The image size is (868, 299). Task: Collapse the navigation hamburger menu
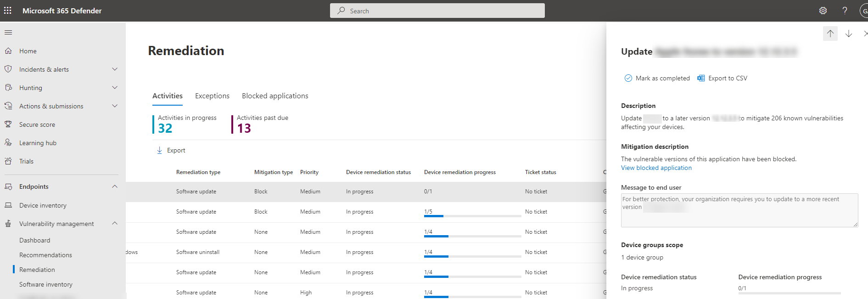(8, 33)
